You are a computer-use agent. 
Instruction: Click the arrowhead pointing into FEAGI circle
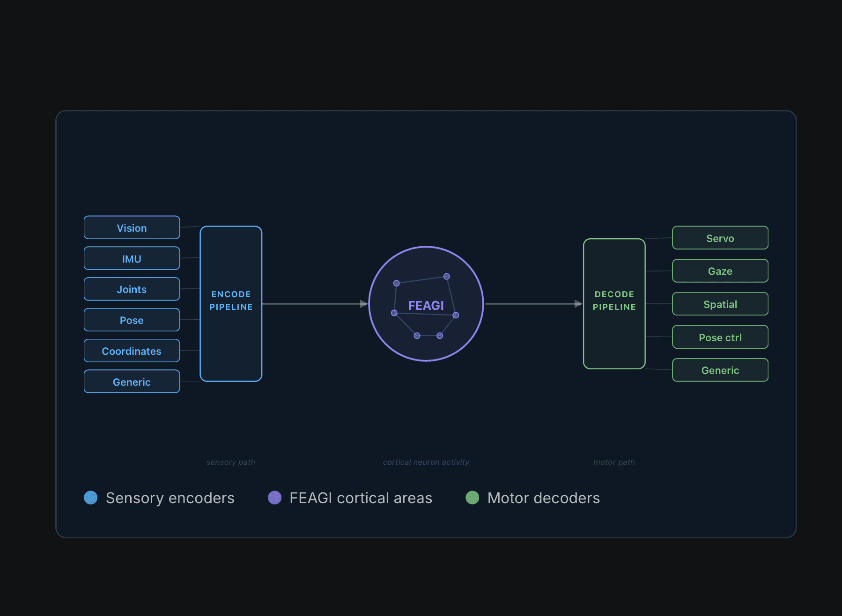coord(363,304)
